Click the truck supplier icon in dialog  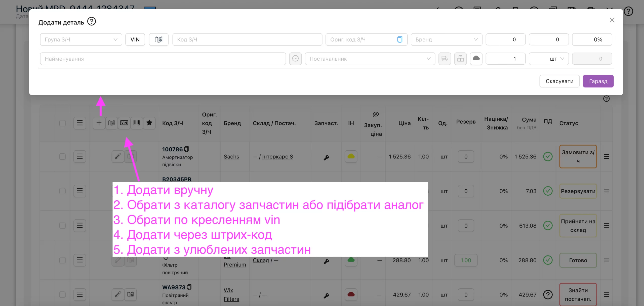445,59
